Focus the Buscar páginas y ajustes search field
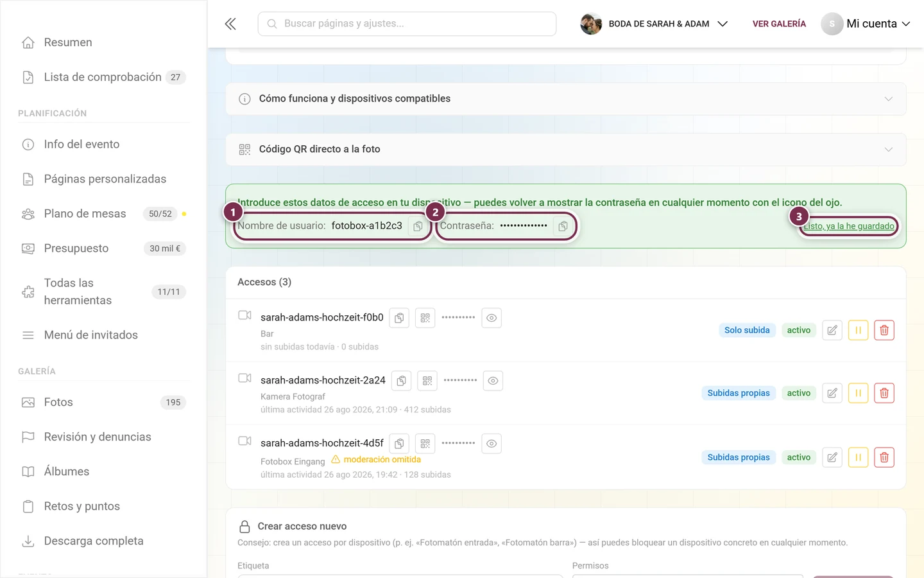The image size is (924, 578). (x=407, y=24)
